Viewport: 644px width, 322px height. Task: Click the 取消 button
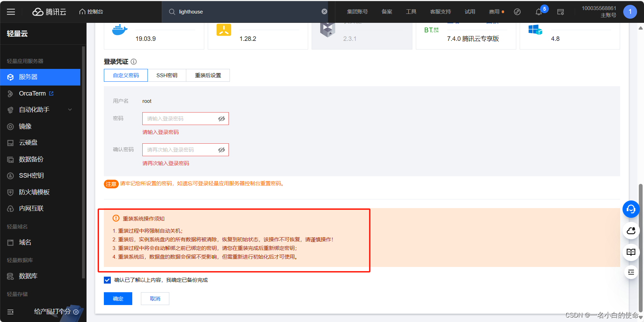(155, 299)
